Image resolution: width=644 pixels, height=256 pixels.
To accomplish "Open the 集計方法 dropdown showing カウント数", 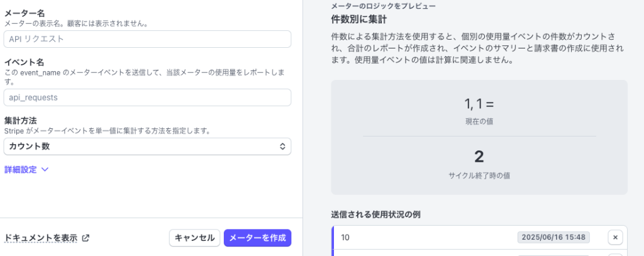I will 147,147.
